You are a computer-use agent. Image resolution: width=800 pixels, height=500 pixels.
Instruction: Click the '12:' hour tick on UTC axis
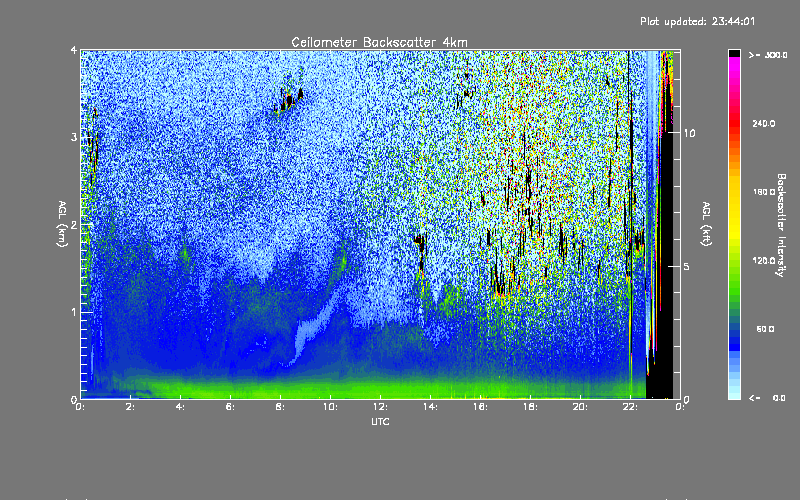(x=380, y=407)
